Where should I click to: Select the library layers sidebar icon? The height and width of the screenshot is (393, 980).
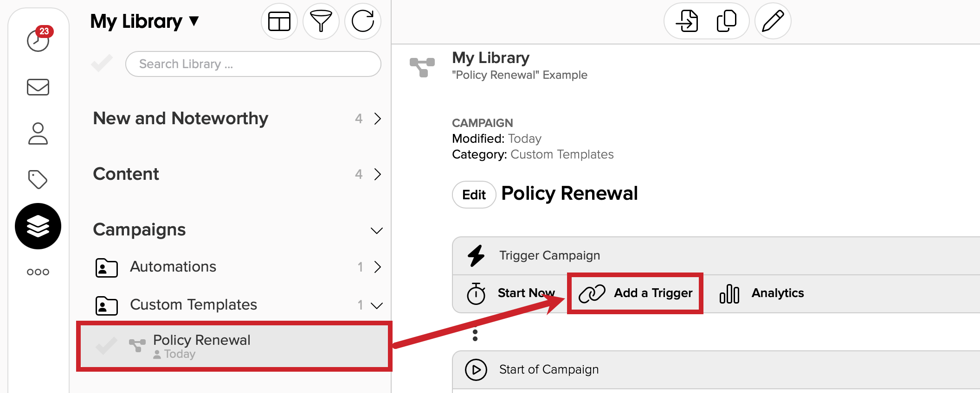(x=38, y=226)
